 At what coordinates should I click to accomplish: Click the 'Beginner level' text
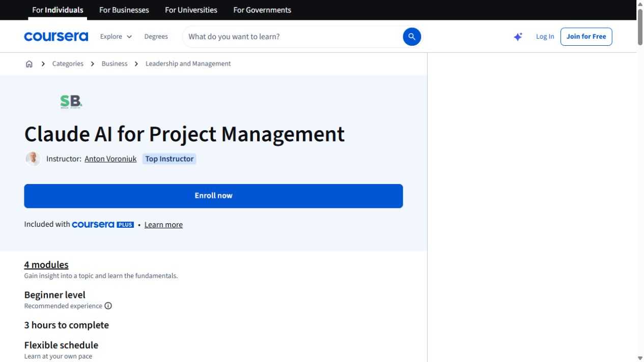(x=54, y=294)
